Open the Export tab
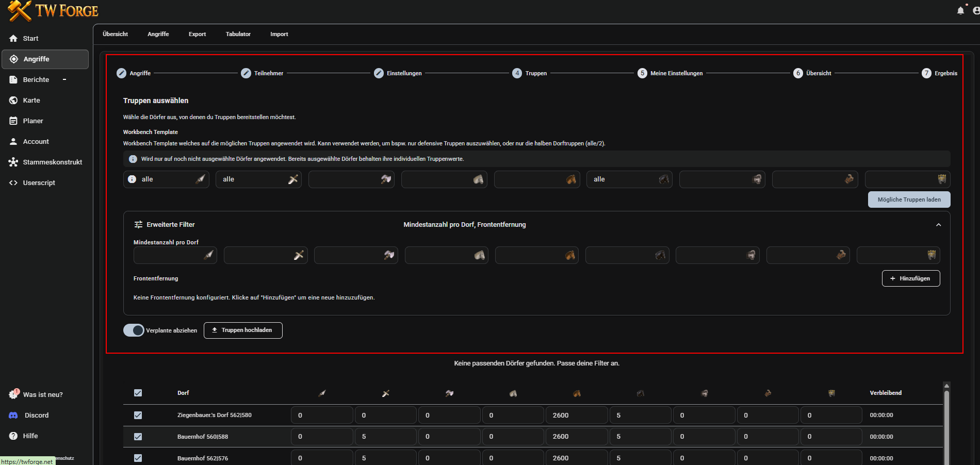The image size is (980, 465). click(x=197, y=34)
